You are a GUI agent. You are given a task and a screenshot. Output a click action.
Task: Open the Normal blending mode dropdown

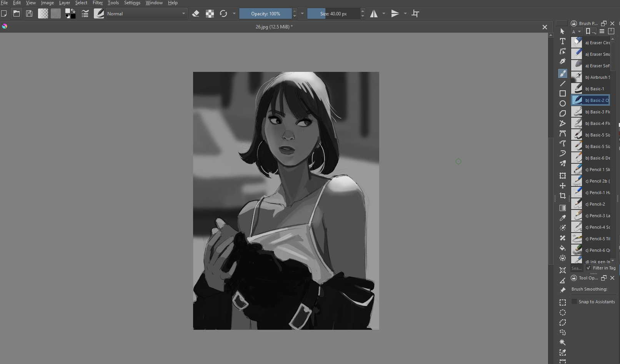click(x=146, y=14)
